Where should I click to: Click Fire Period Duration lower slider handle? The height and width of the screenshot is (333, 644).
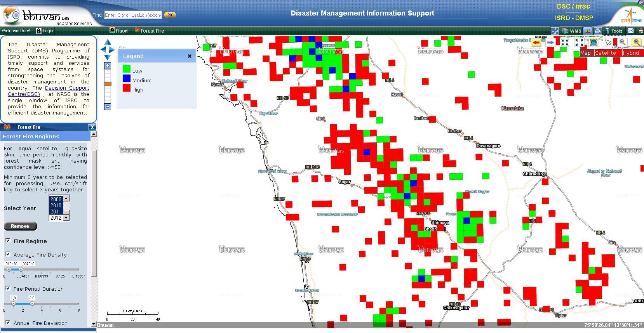[14, 304]
